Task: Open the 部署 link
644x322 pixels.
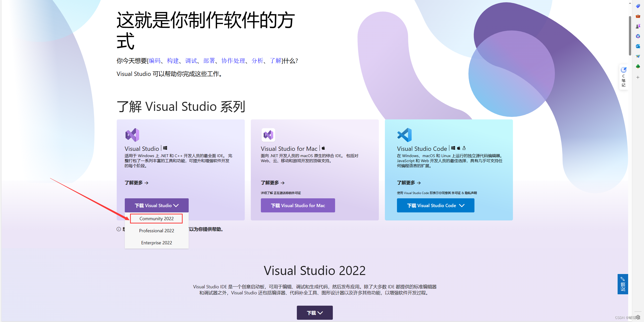Action: pos(209,61)
